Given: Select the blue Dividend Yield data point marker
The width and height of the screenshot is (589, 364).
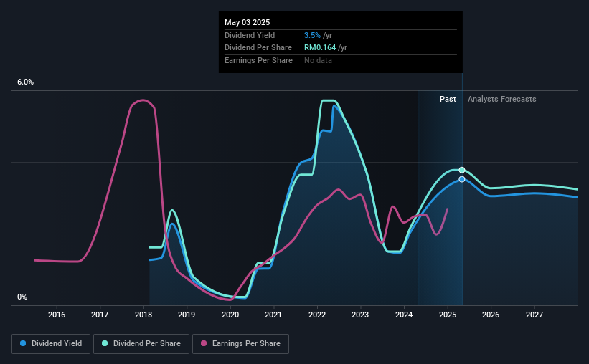Looking at the screenshot, I should click(462, 179).
